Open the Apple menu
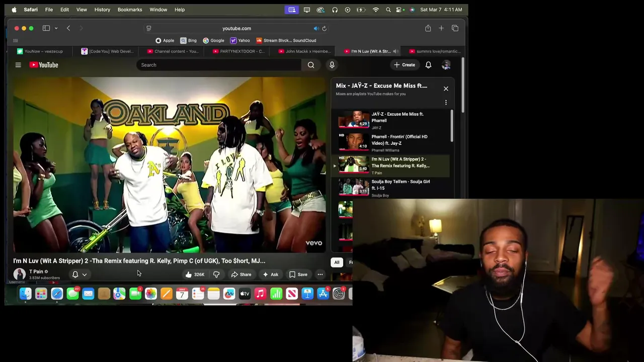Screen dimensions: 644x362 (x=14, y=10)
